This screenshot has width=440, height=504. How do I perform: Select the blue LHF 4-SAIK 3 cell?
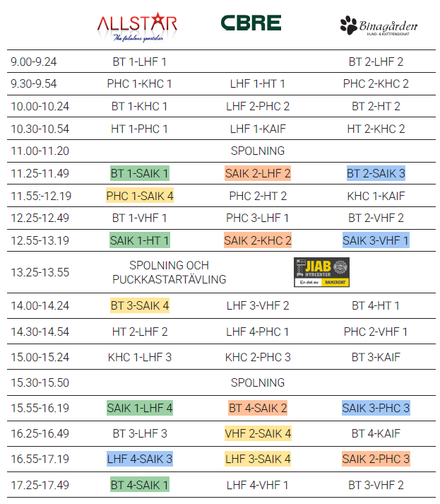point(139,459)
